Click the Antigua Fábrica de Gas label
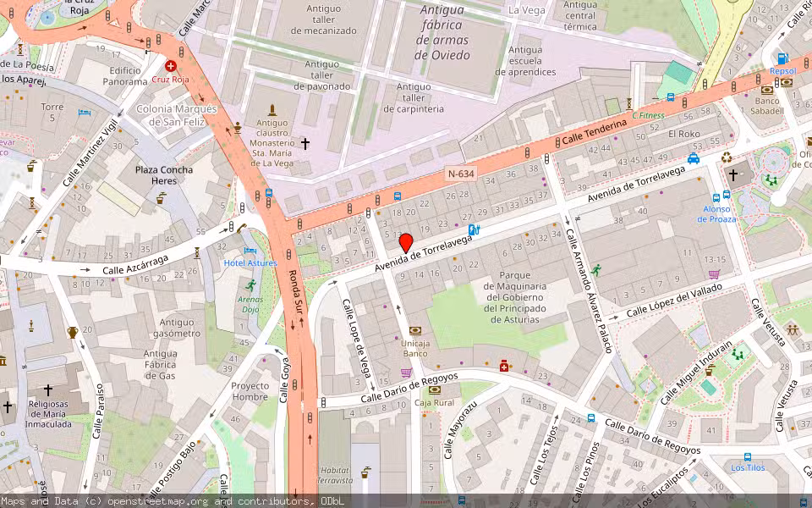Viewport: 812px width, 508px height. 161,364
